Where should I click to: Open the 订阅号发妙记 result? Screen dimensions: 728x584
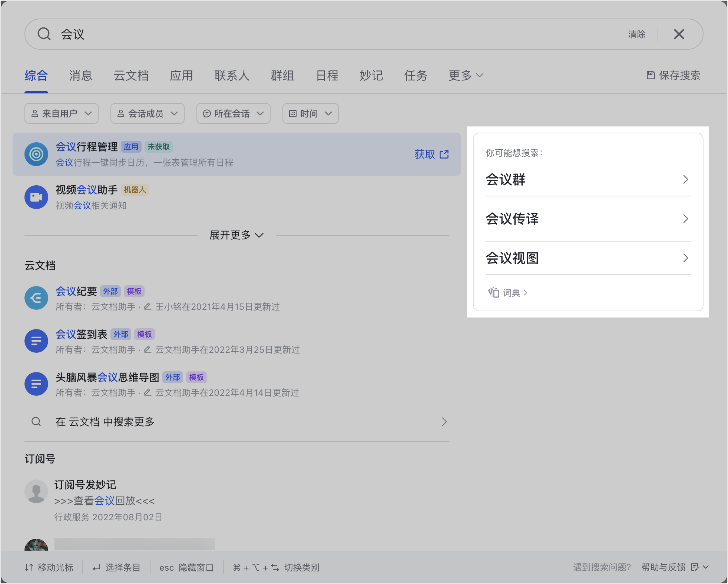[85, 485]
